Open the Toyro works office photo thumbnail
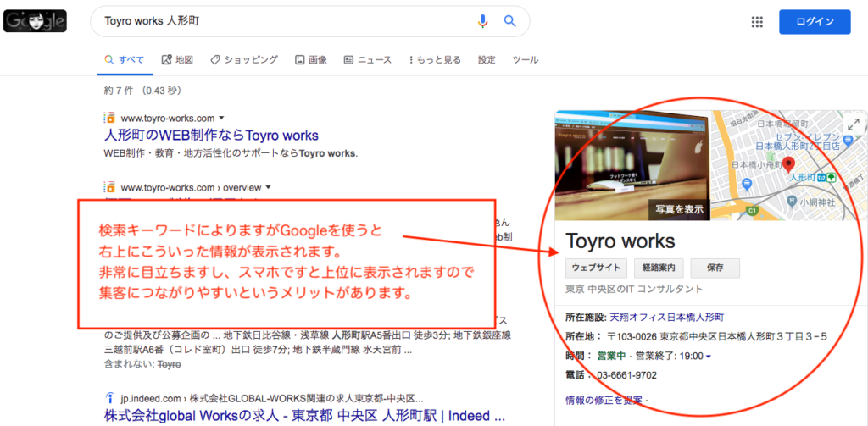Image resolution: width=868 pixels, height=426 pixels. pyautogui.click(x=632, y=165)
